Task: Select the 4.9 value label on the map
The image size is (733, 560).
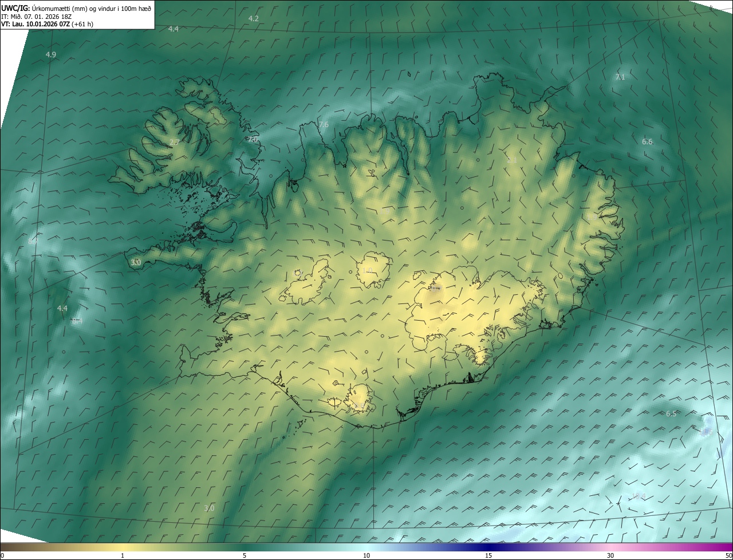Action: (51, 54)
